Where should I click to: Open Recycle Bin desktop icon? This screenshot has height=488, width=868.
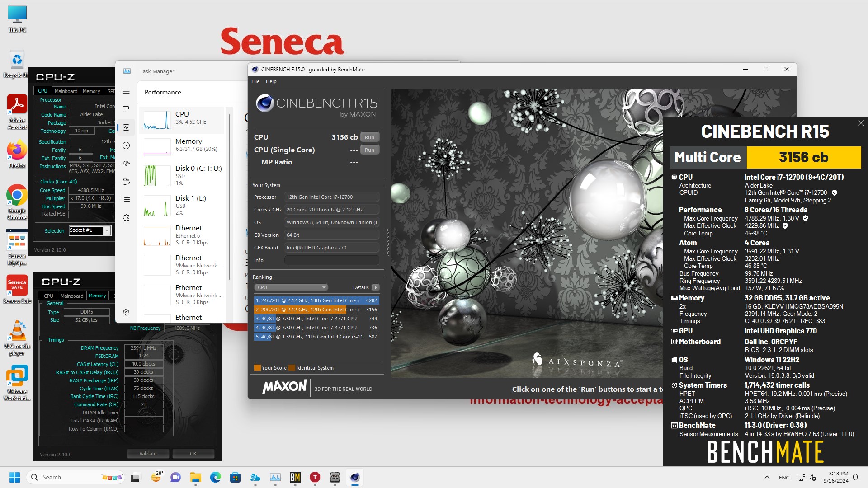17,64
